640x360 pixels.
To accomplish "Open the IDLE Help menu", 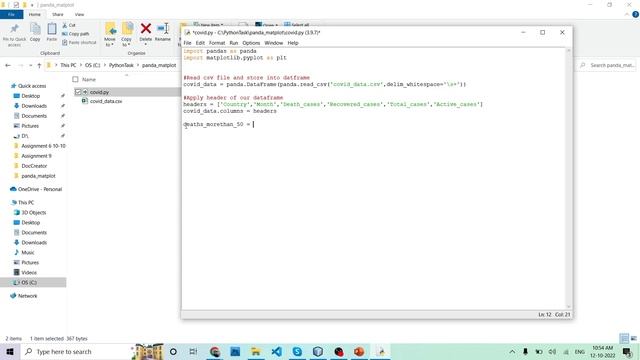I will [293, 43].
